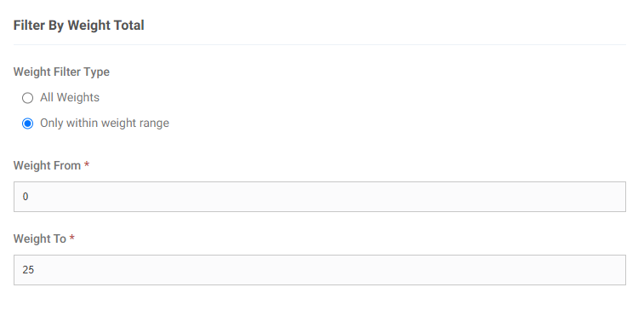The height and width of the screenshot is (316, 644).
Task: Focus the Weight To input field
Action: click(320, 270)
